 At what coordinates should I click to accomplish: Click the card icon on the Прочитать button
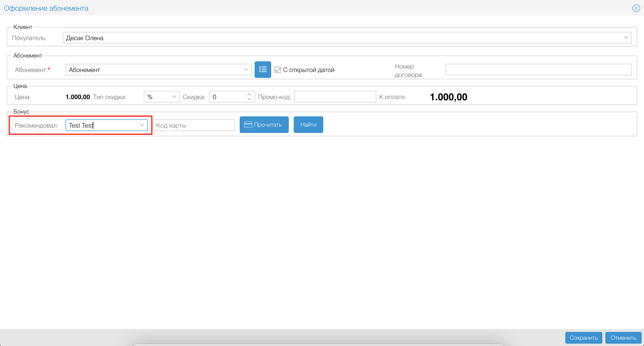point(248,125)
